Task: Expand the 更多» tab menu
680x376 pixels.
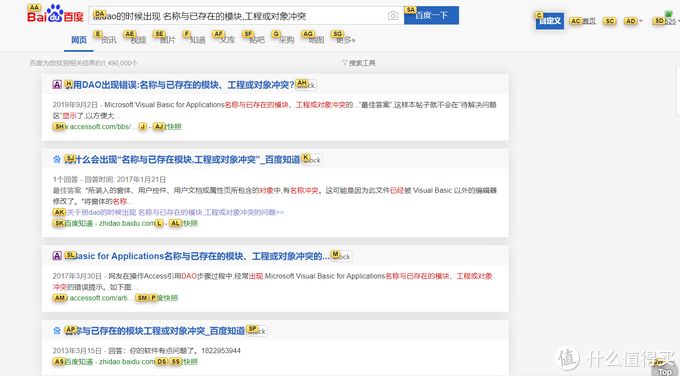Action: pos(346,40)
